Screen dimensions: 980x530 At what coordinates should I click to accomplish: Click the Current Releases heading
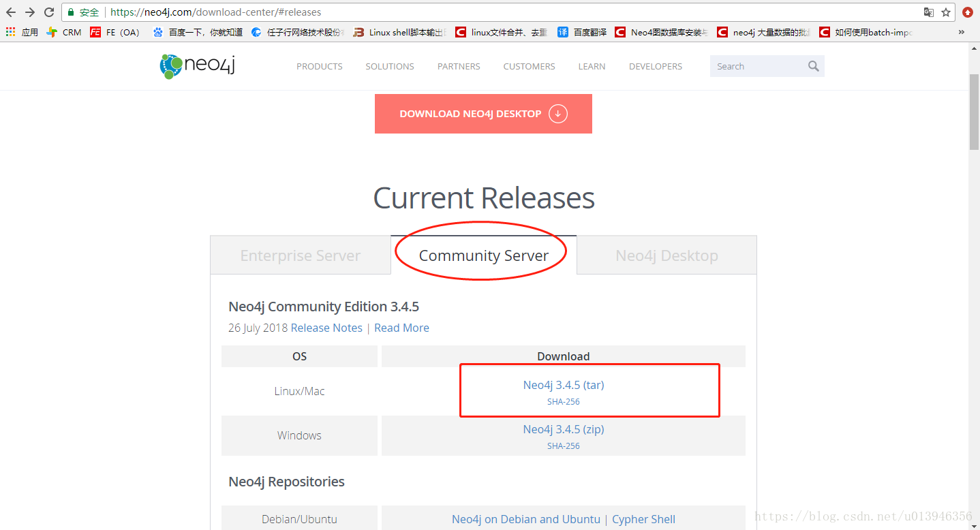click(484, 198)
